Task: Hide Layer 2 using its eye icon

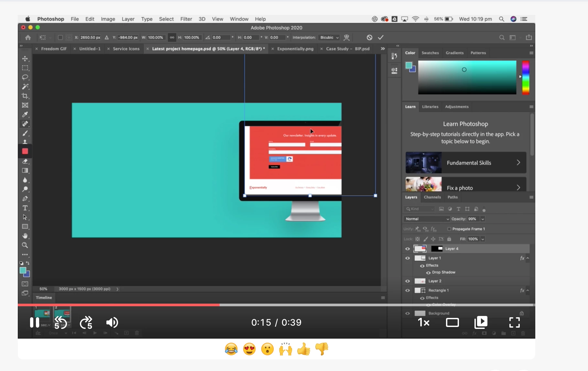Action: pos(408,281)
